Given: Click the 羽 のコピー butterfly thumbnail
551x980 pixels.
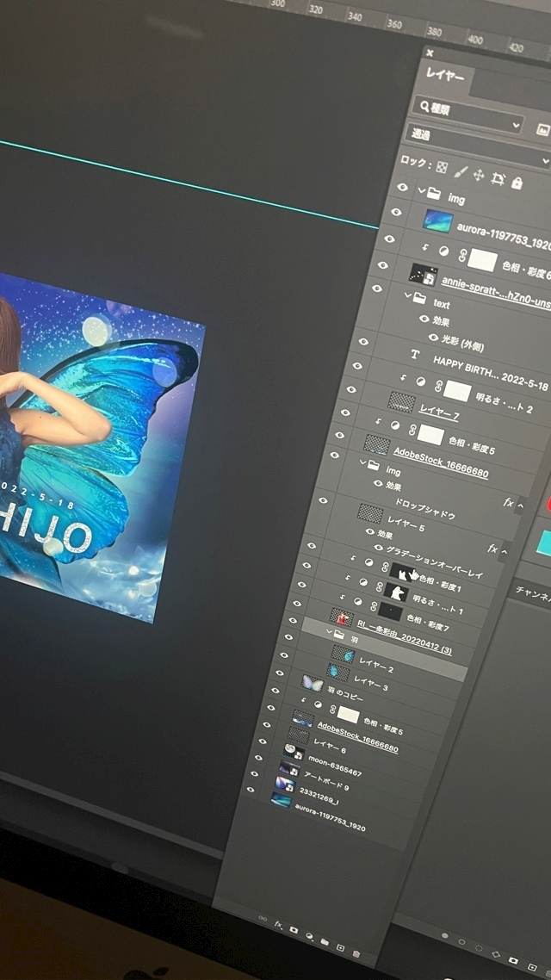Looking at the screenshot, I should point(313,683).
